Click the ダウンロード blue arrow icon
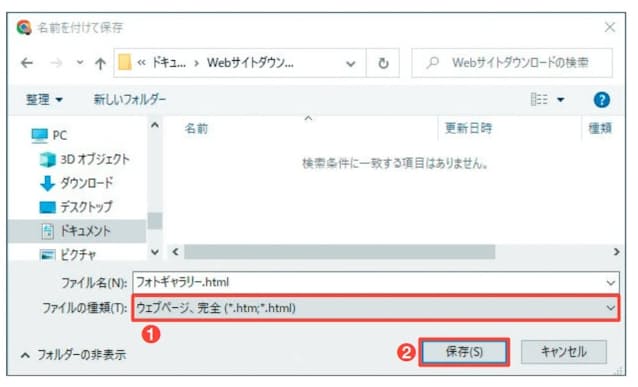The height and width of the screenshot is (387, 638). [47, 184]
